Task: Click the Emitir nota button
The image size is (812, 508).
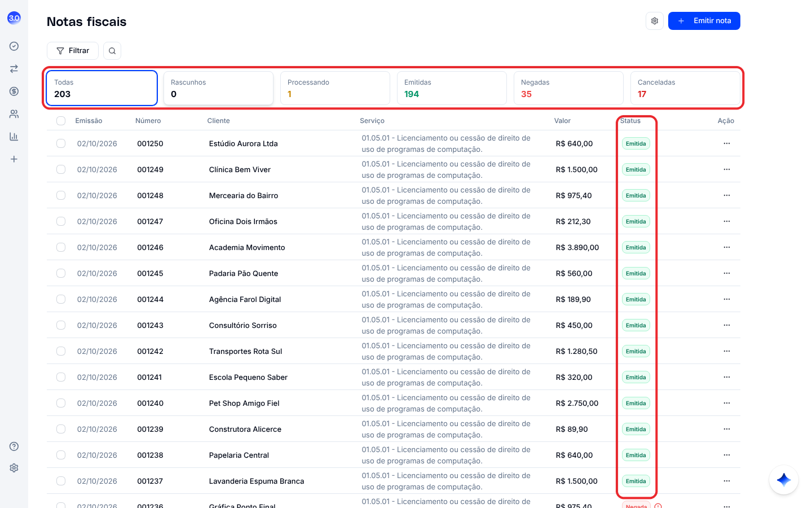Action: pyautogui.click(x=704, y=21)
